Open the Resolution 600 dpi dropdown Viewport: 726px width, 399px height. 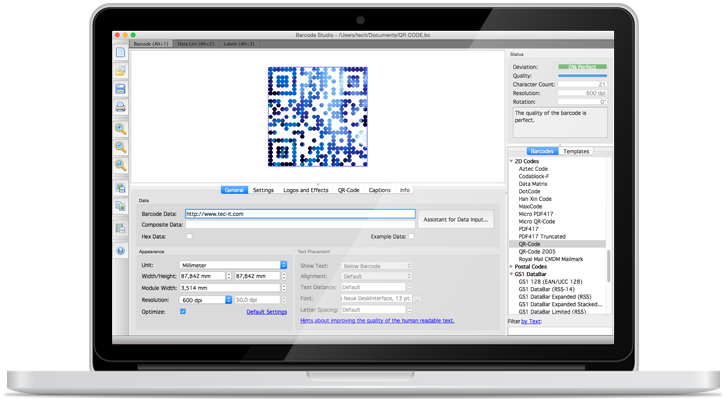(206, 300)
